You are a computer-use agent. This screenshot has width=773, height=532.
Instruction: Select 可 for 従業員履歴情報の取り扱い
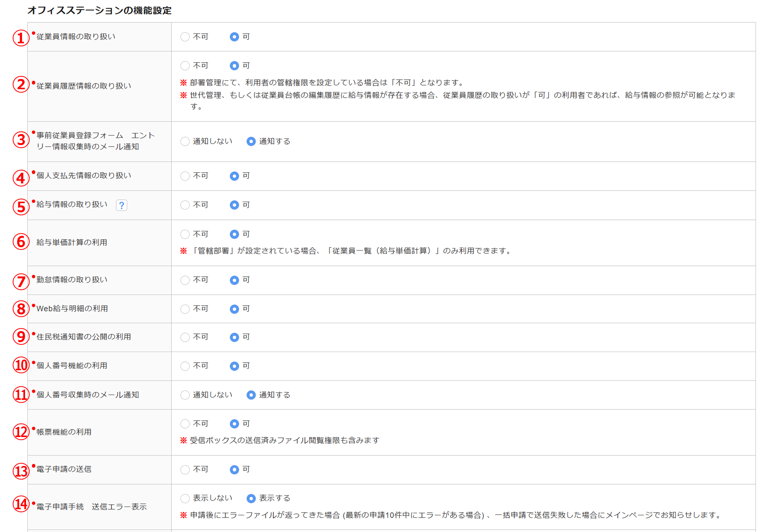[x=234, y=66]
